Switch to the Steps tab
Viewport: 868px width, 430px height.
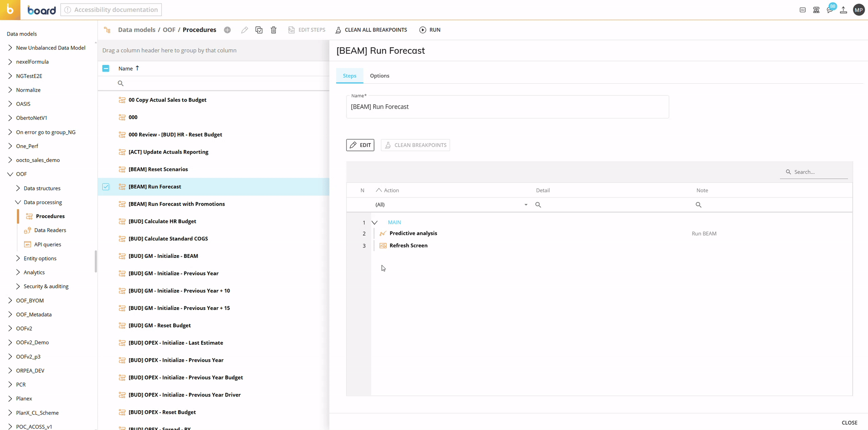pyautogui.click(x=350, y=76)
